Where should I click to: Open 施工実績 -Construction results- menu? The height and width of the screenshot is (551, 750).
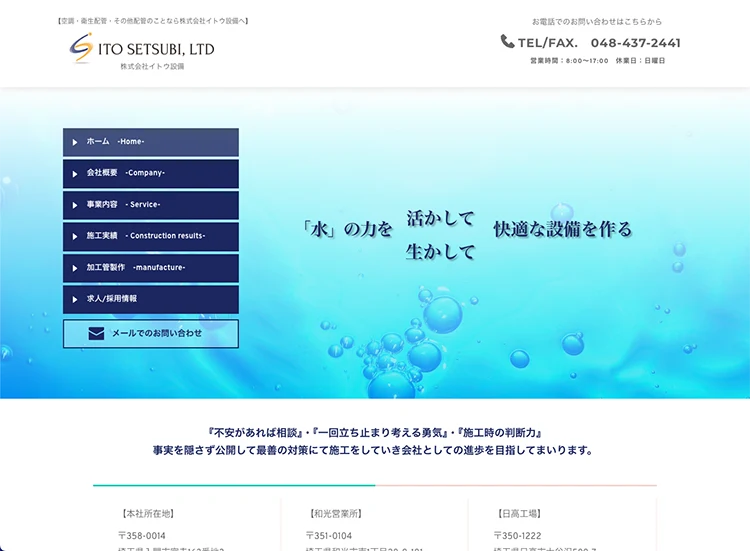tap(151, 236)
